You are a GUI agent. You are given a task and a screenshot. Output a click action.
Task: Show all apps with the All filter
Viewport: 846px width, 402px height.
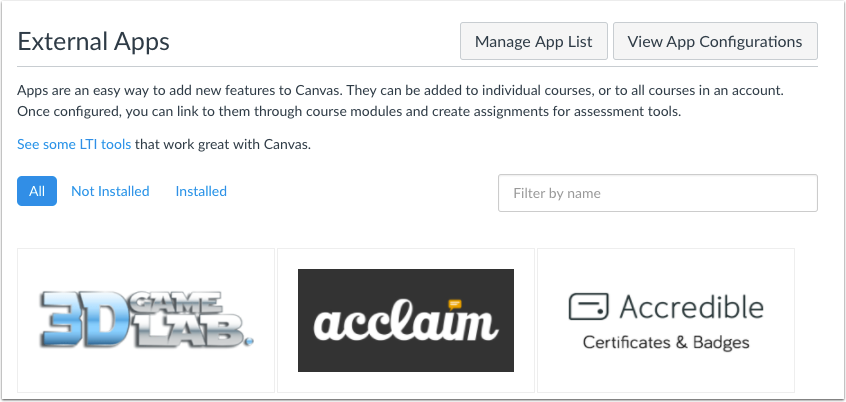pos(37,191)
